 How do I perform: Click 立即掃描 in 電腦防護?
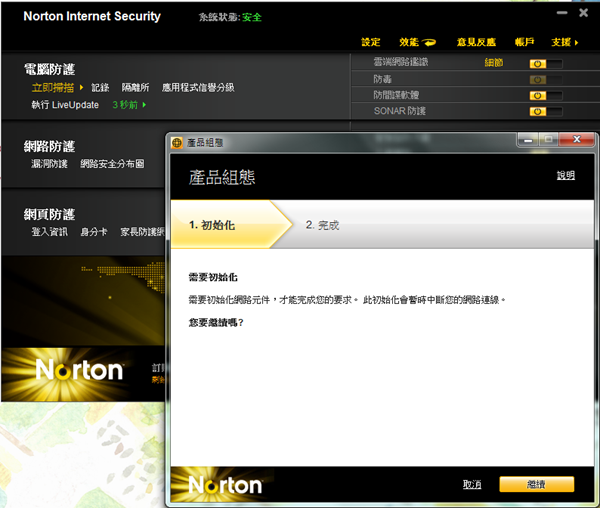(x=53, y=88)
